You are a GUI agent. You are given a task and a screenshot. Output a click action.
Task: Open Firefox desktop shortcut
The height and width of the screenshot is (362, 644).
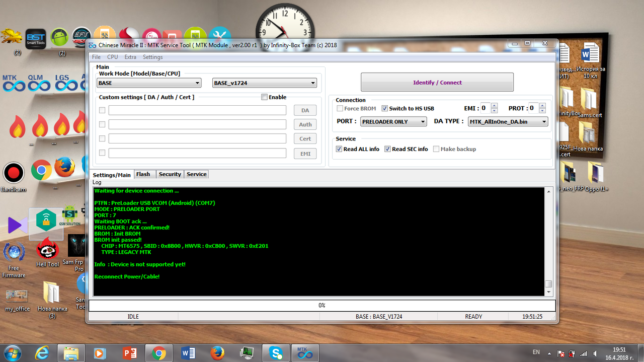pos(65,168)
